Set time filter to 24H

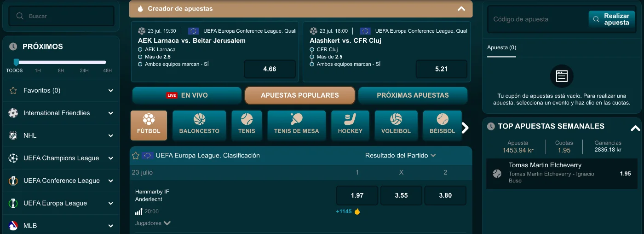tap(84, 71)
